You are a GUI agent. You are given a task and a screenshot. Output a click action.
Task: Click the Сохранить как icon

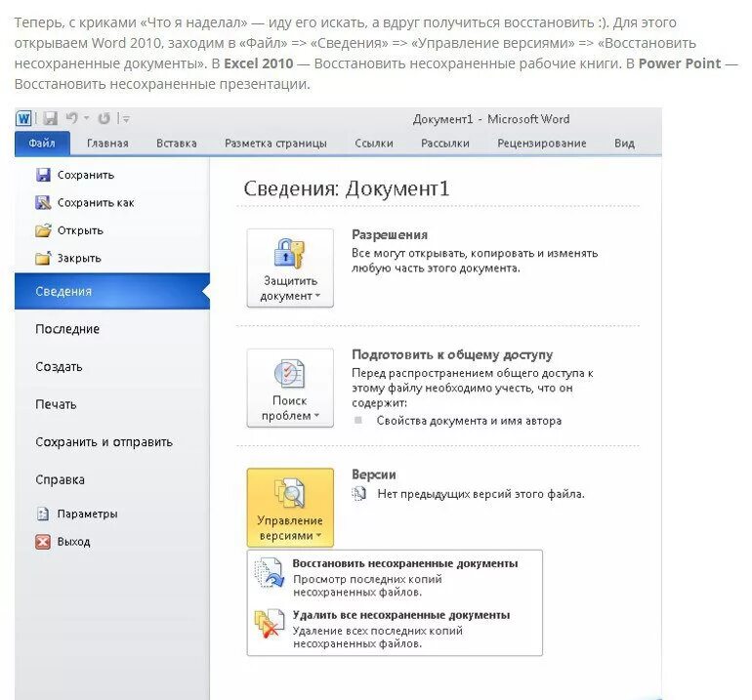point(43,203)
